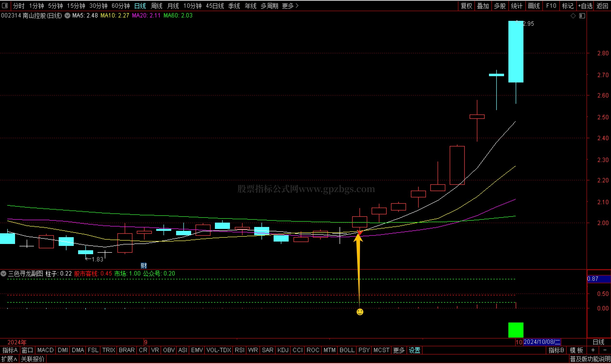611x364 pixels.
Task: Zoom out with the minus button
Action: tap(605, 350)
